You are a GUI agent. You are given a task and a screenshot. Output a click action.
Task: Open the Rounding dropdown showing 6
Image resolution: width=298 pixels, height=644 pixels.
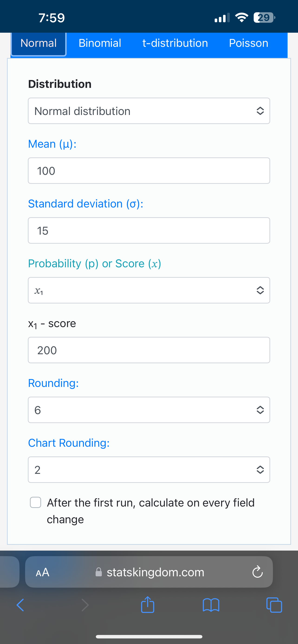(149, 410)
